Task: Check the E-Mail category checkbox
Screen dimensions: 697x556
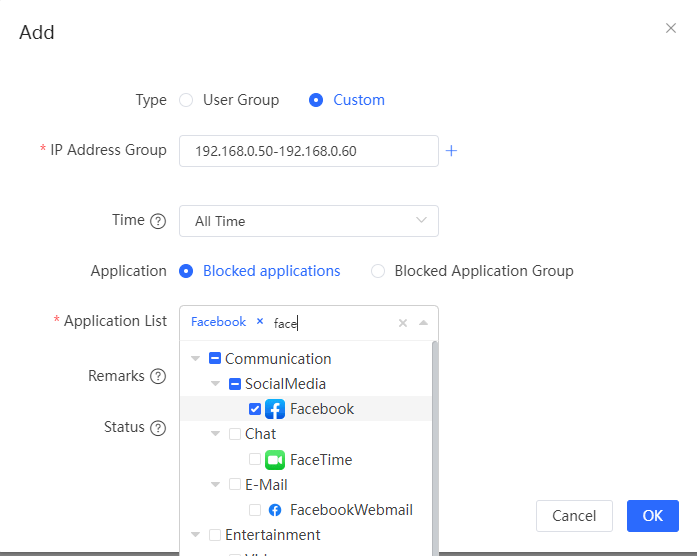Action: tap(235, 484)
